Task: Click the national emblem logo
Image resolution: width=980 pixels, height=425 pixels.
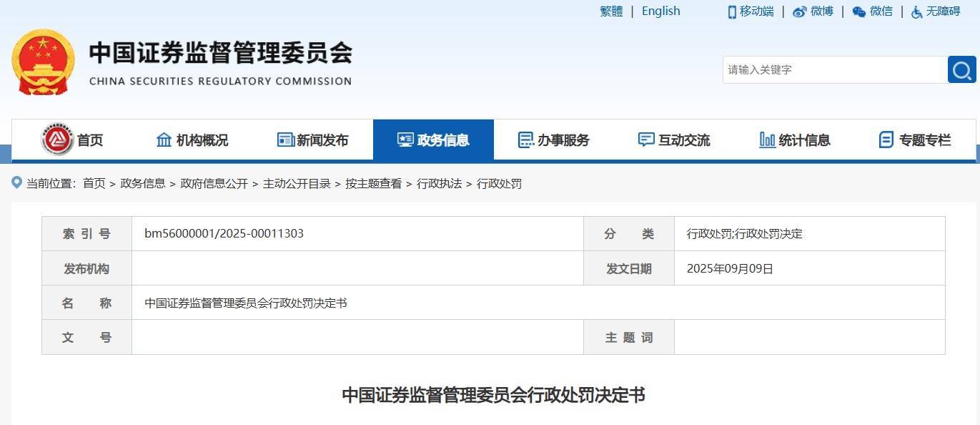Action: tap(43, 62)
